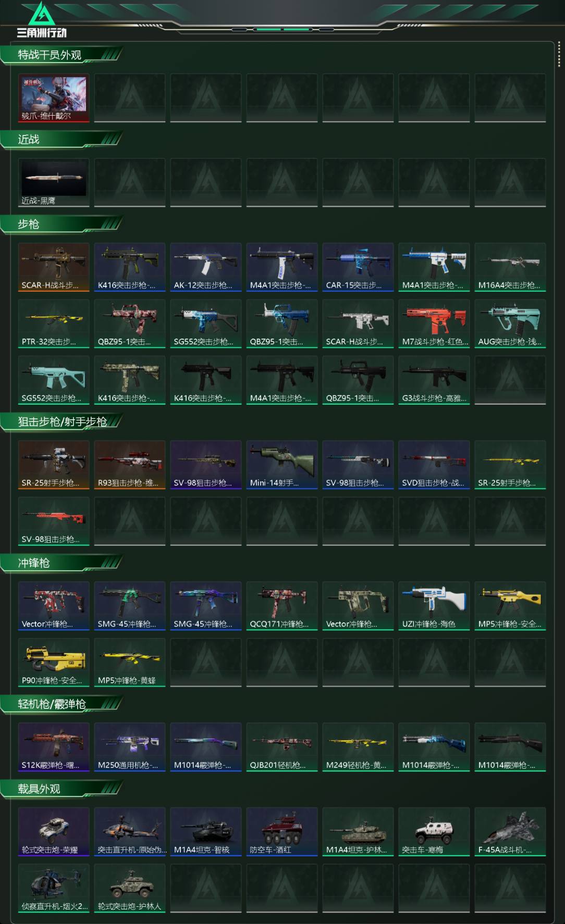Pick the UZI冲锋枪-海色 skin
This screenshot has height=924, width=565.
(x=434, y=606)
